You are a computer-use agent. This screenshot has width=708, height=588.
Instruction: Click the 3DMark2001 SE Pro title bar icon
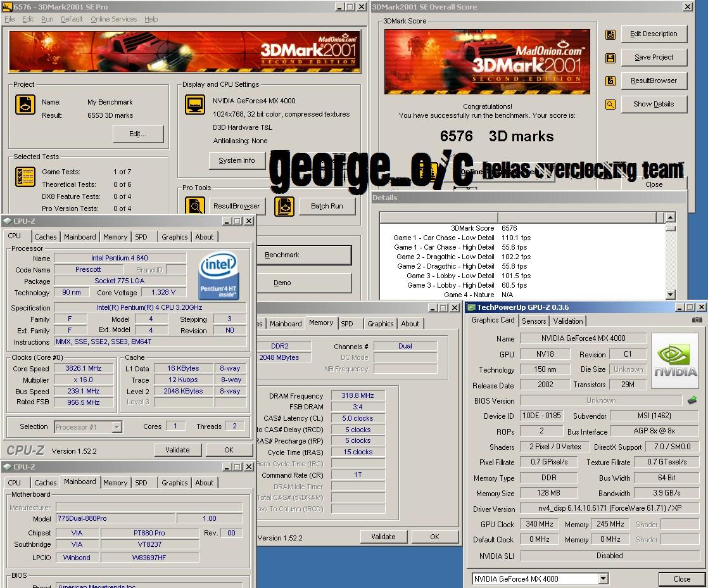[x=7, y=7]
